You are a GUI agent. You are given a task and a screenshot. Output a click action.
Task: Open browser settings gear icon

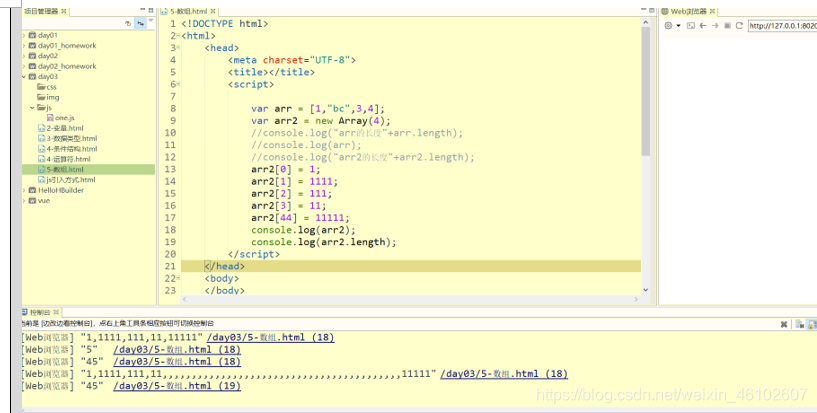668,26
